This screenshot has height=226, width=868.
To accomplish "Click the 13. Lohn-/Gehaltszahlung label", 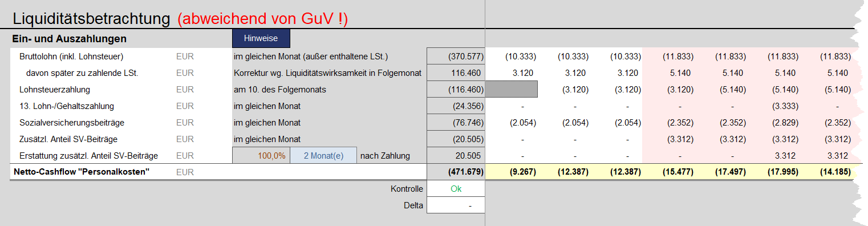I will (x=67, y=106).
